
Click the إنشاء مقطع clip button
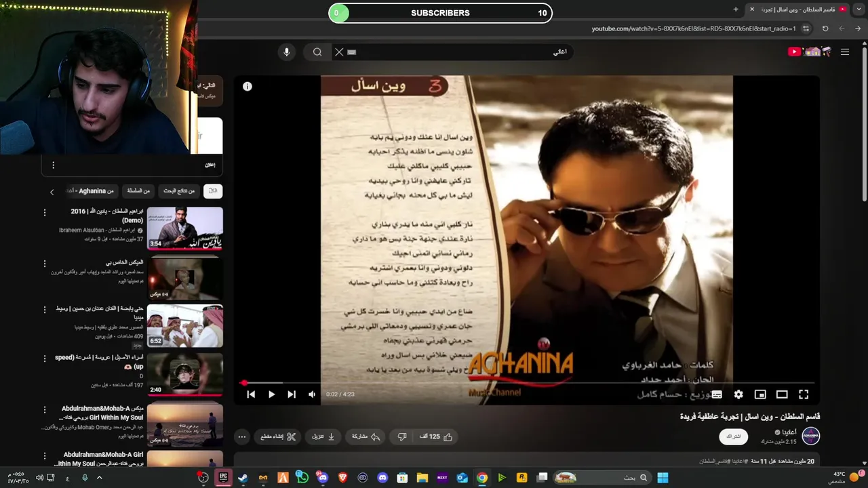point(279,437)
